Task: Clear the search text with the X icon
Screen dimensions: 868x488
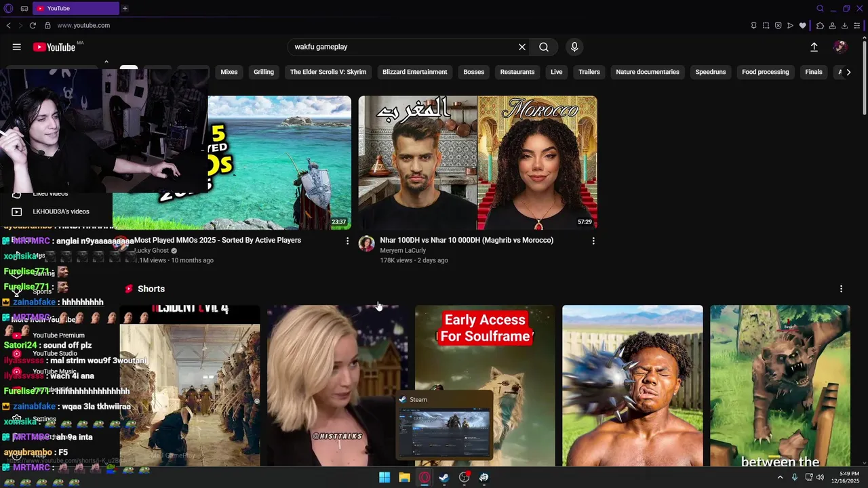Action: click(x=522, y=47)
